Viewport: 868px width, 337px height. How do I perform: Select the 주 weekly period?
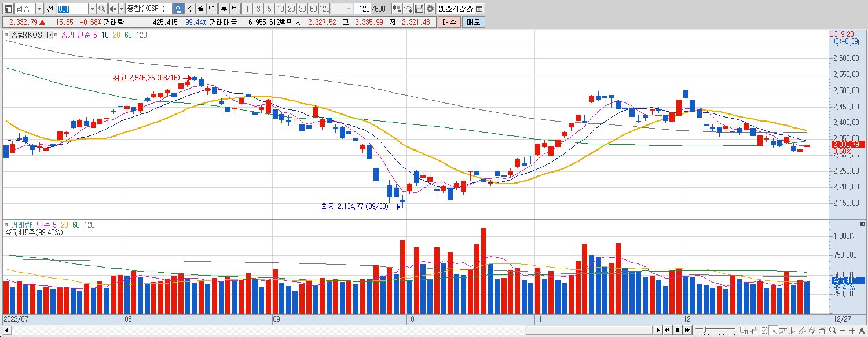pyautogui.click(x=190, y=9)
